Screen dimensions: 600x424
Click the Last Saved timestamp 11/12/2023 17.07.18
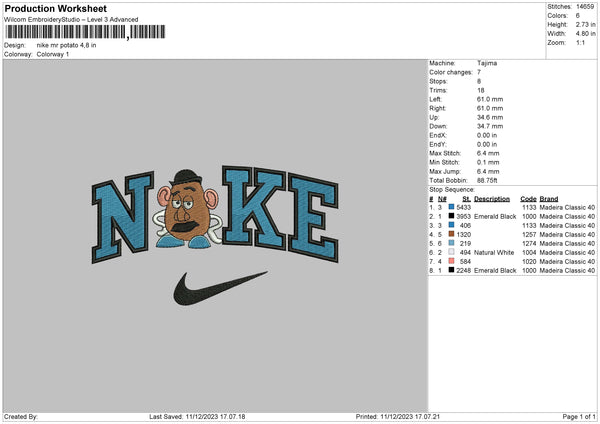coord(215,417)
